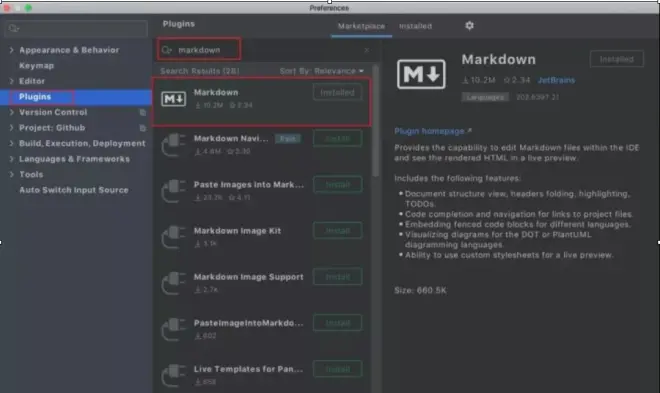Install the Markdown Image Kit plugin
Image resolution: width=660 pixels, height=393 pixels.
pos(338,231)
